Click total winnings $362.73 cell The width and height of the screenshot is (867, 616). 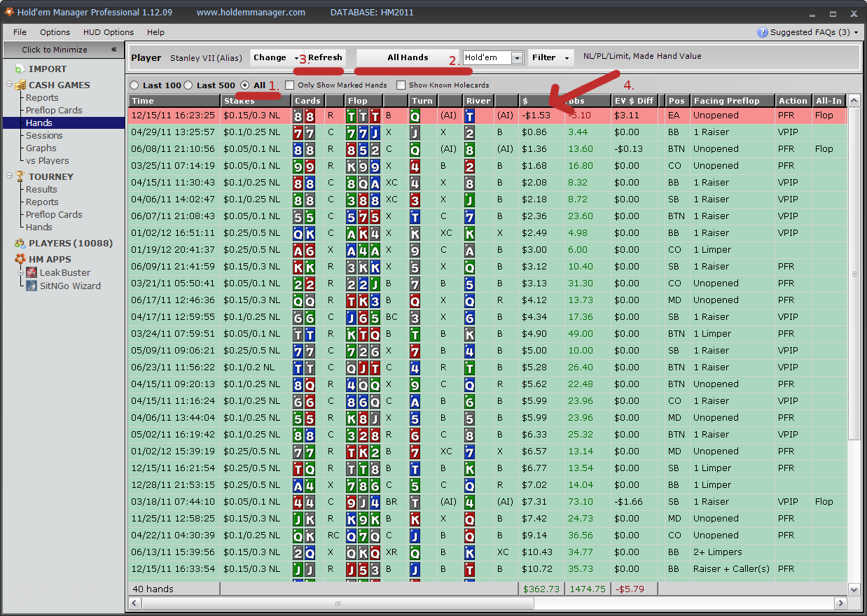(x=541, y=589)
